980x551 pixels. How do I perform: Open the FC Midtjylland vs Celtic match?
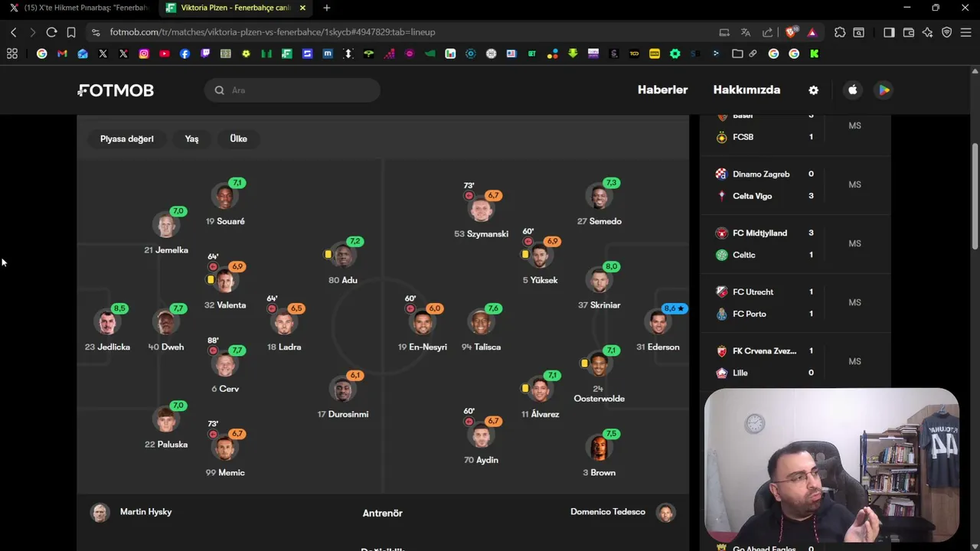point(795,244)
